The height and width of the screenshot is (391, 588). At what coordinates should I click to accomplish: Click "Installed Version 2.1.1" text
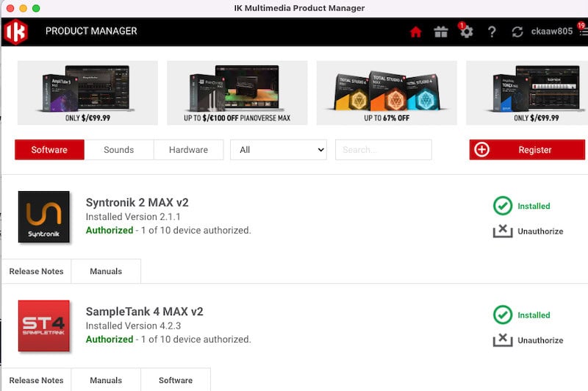[x=133, y=217]
